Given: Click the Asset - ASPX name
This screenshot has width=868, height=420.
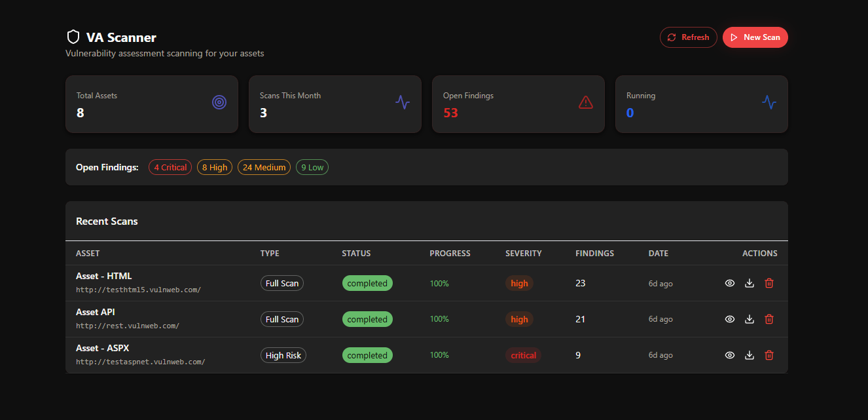Looking at the screenshot, I should (103, 348).
